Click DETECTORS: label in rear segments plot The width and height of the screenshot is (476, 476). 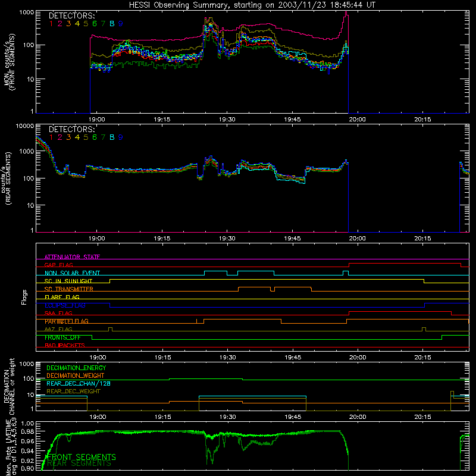coord(72,129)
